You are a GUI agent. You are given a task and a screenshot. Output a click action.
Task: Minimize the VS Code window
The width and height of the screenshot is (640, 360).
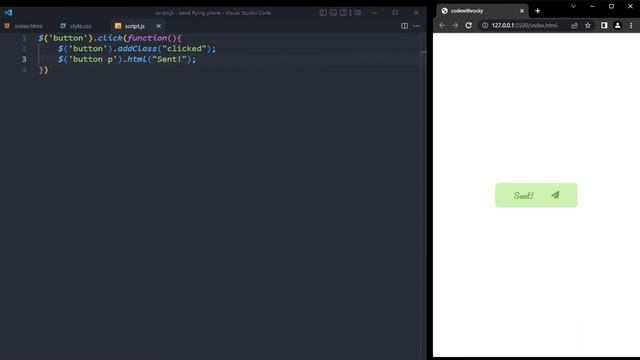pos(374,13)
